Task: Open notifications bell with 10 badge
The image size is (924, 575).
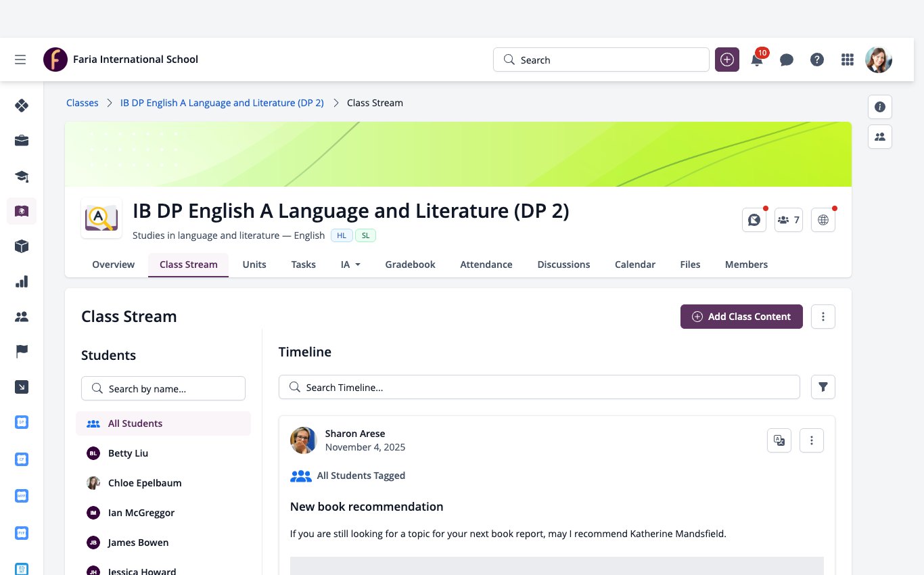Action: [x=757, y=60]
